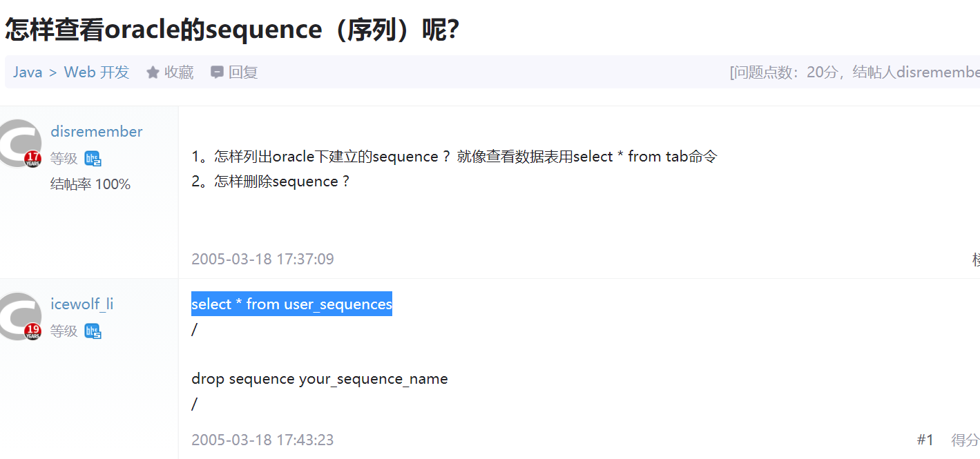Click the 等级 label under icewolf_li

(64, 331)
